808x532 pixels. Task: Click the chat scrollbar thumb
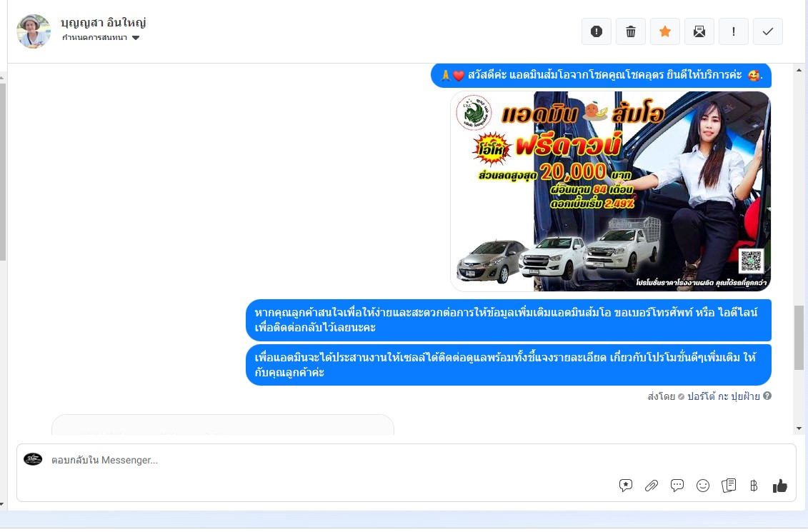tap(799, 337)
